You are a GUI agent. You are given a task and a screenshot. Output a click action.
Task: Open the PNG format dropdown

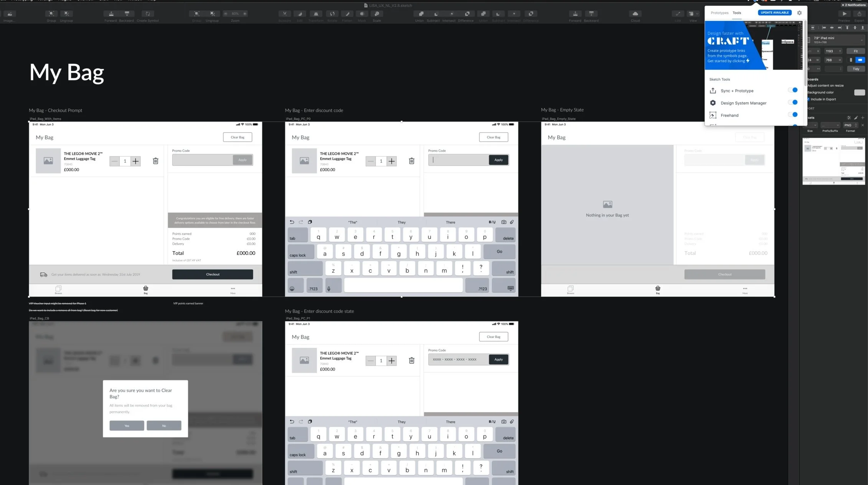pyautogui.click(x=850, y=125)
